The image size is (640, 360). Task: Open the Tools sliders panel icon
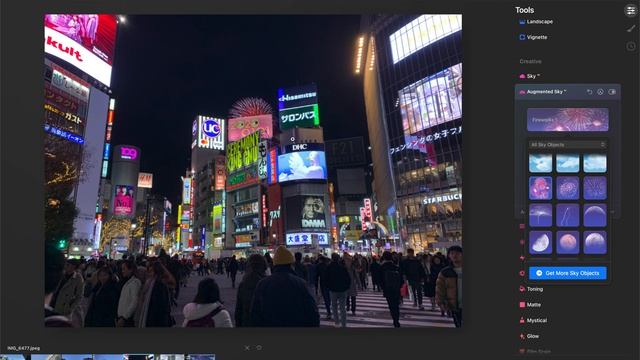pos(631,10)
